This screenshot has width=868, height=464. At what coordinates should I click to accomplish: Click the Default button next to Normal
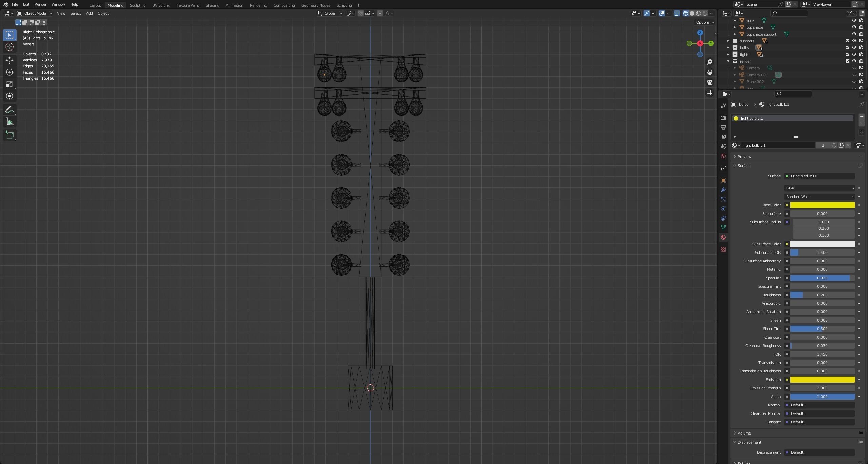[x=819, y=405]
